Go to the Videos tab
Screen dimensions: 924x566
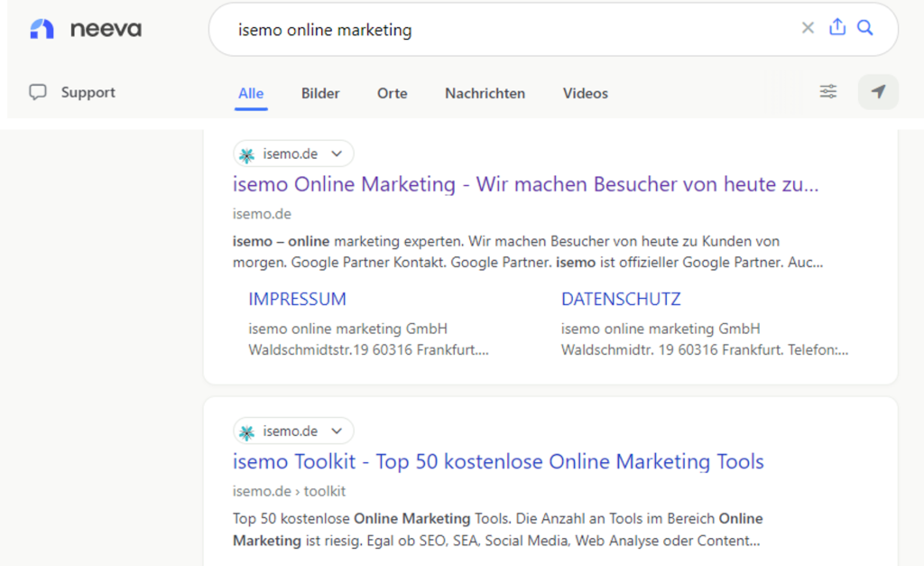click(585, 93)
